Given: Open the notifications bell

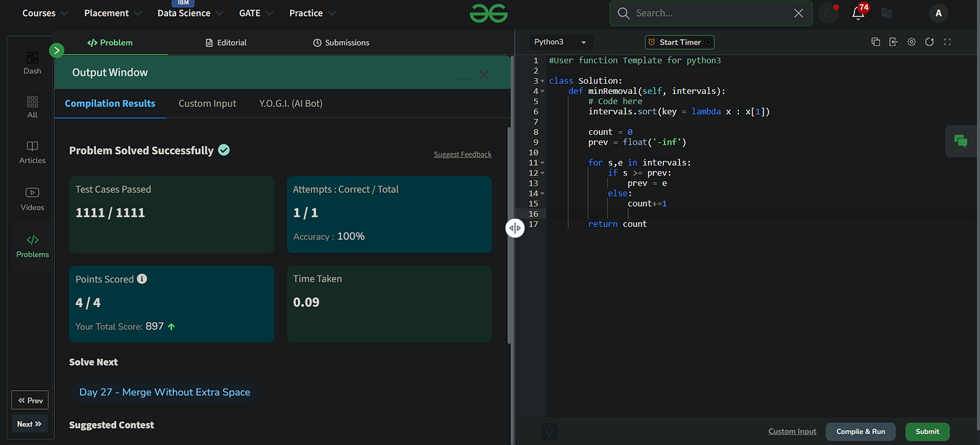Looking at the screenshot, I should coord(857,13).
